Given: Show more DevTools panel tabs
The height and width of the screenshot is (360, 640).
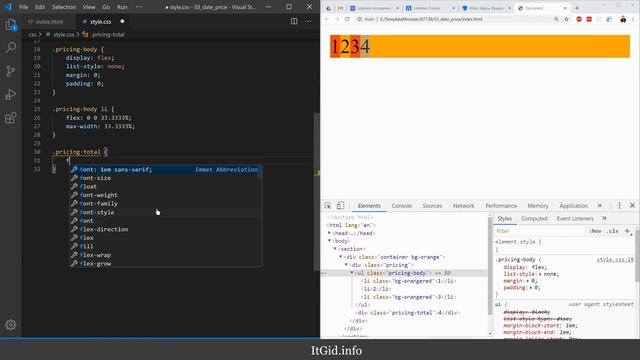Looking at the screenshot, I should pyautogui.click(x=600, y=205).
